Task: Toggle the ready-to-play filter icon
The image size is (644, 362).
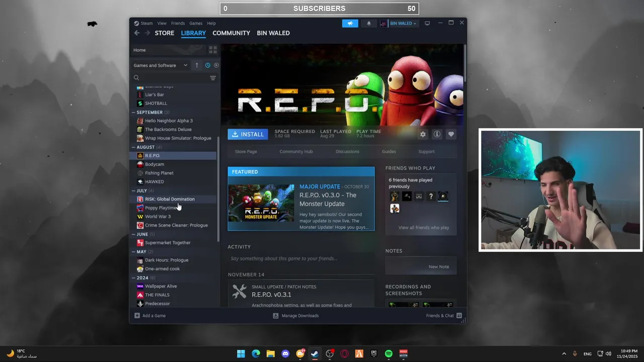Action: [x=216, y=65]
